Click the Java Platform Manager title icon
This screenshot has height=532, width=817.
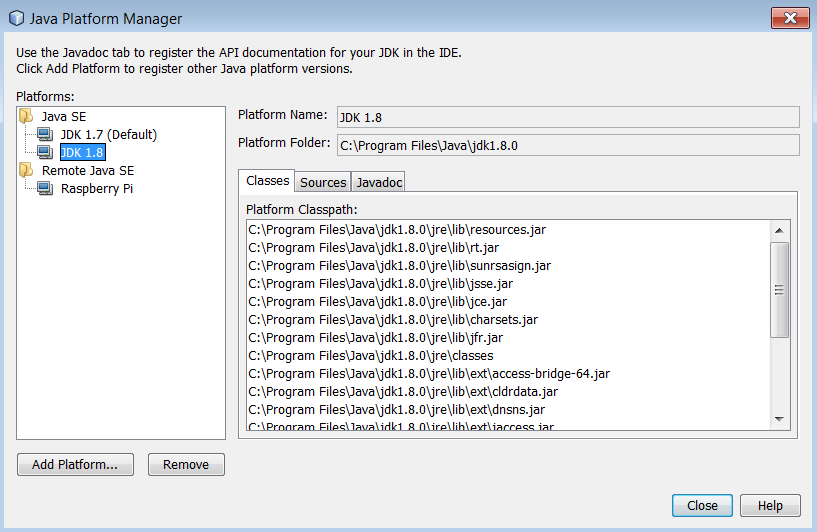tap(15, 18)
